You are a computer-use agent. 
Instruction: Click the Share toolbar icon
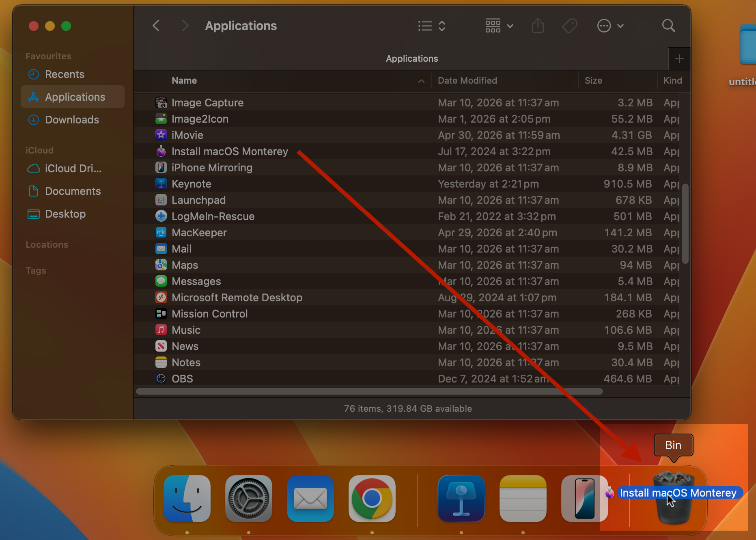click(x=538, y=26)
